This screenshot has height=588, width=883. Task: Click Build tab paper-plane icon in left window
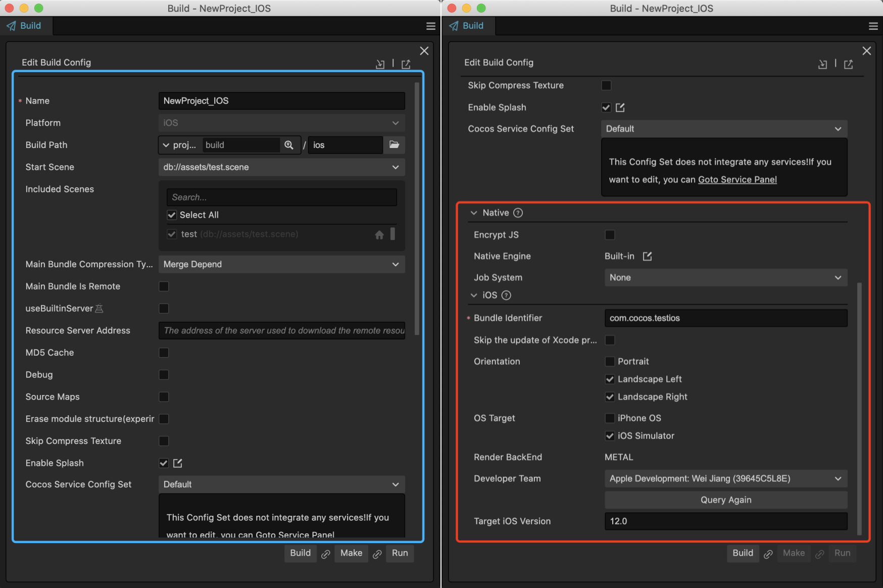pos(11,26)
